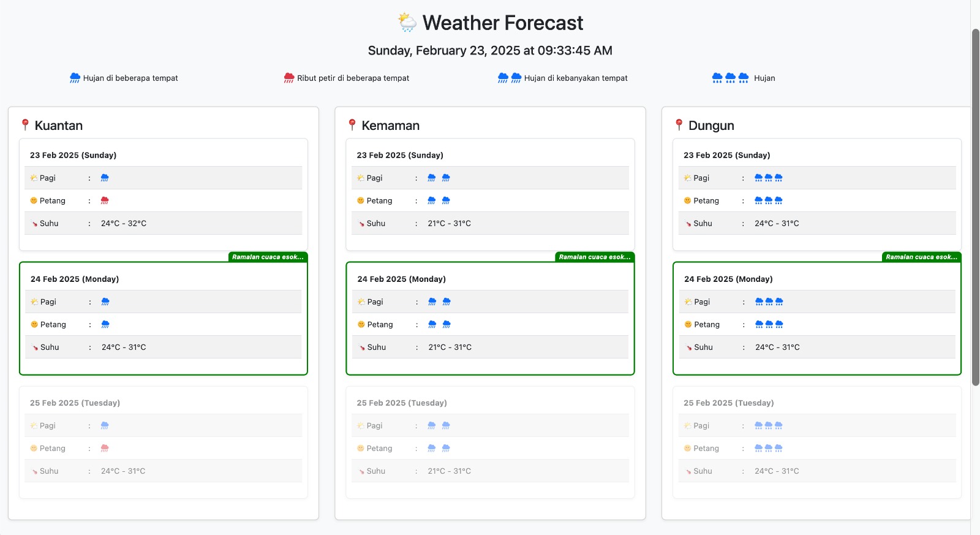Click the red pin icon beside Dungun
Screen dimensions: 980x535
[x=679, y=125]
